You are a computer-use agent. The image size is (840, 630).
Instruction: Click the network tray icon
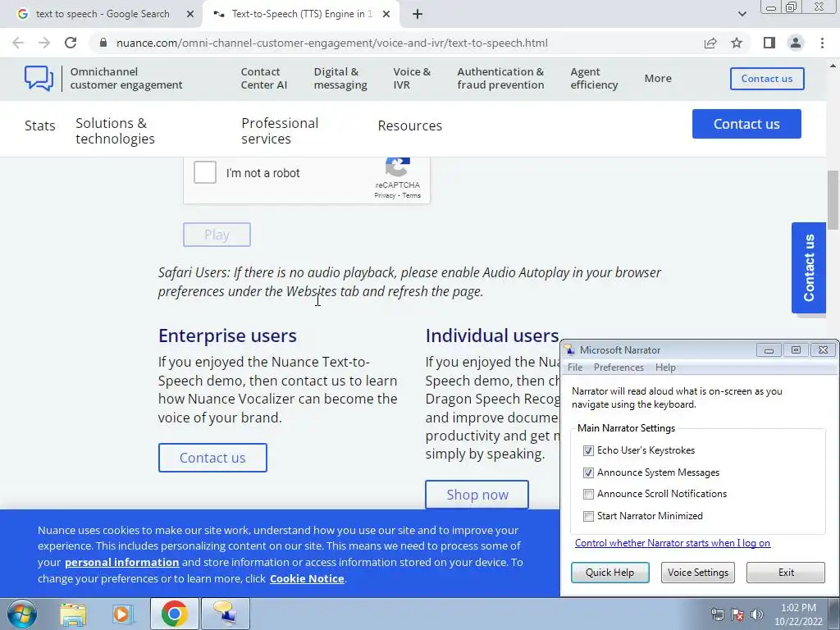pos(717,614)
